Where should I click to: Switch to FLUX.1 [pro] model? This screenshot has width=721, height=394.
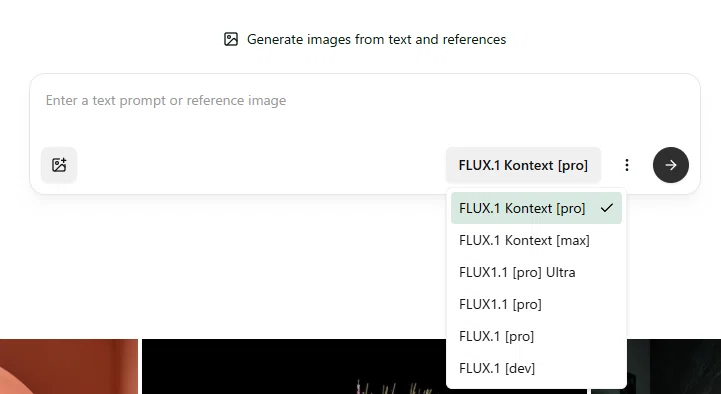coord(536,336)
